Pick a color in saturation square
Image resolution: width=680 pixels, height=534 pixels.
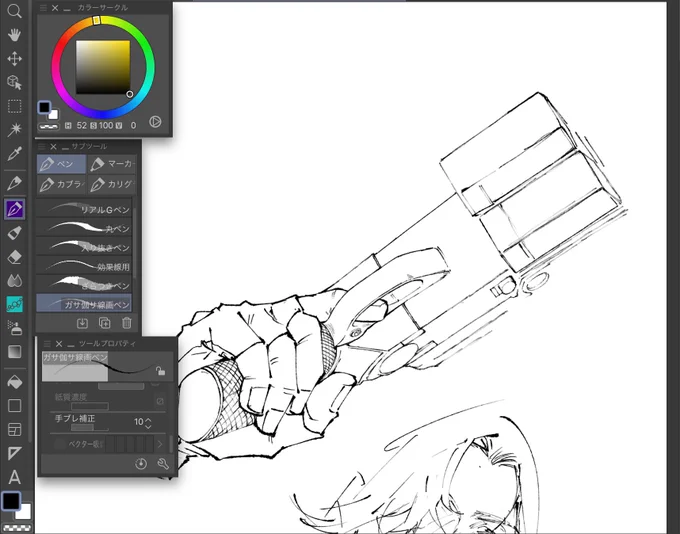click(103, 67)
